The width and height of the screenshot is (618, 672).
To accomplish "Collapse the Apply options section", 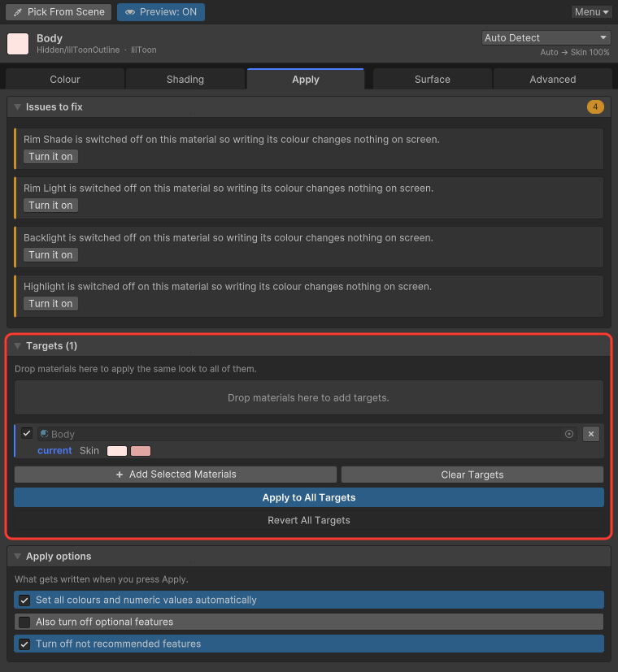I will click(x=18, y=557).
